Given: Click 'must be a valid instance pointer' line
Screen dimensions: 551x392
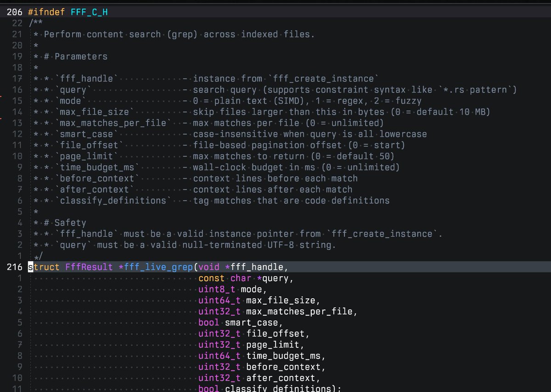Looking at the screenshot, I should (x=238, y=234).
